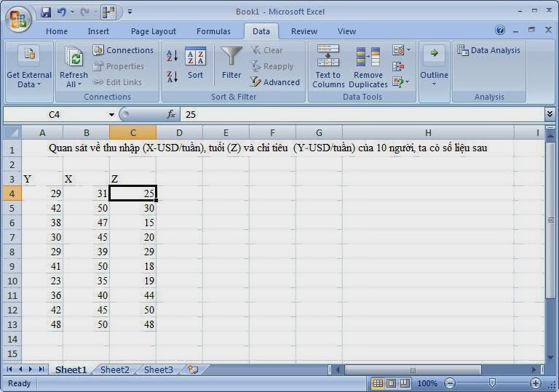Open What-If Analysis dropdown arrow
This screenshot has height=392, width=559.
(x=408, y=82)
